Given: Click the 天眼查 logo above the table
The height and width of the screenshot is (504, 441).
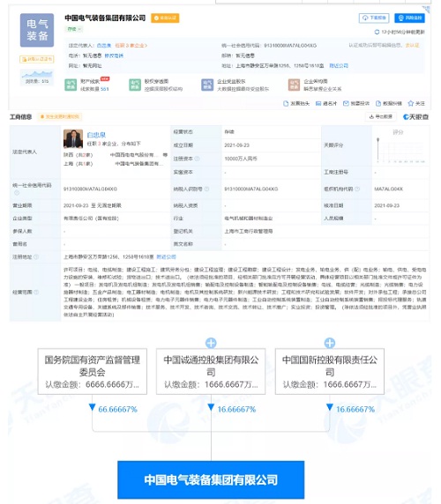Looking at the screenshot, I should coord(416,117).
